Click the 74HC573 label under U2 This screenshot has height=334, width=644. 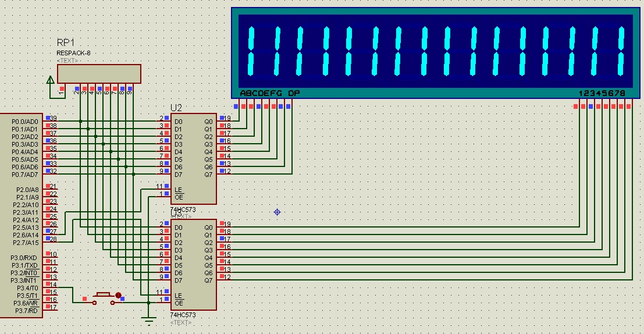(183, 209)
